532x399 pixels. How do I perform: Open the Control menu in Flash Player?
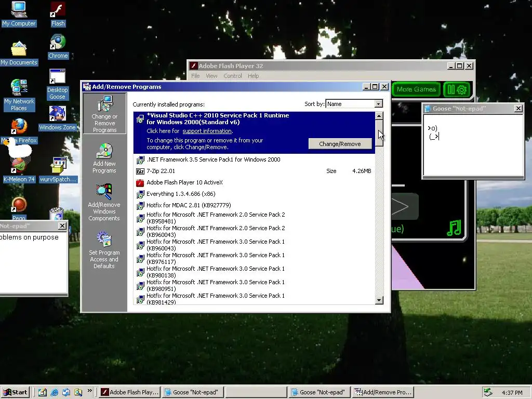[232, 76]
